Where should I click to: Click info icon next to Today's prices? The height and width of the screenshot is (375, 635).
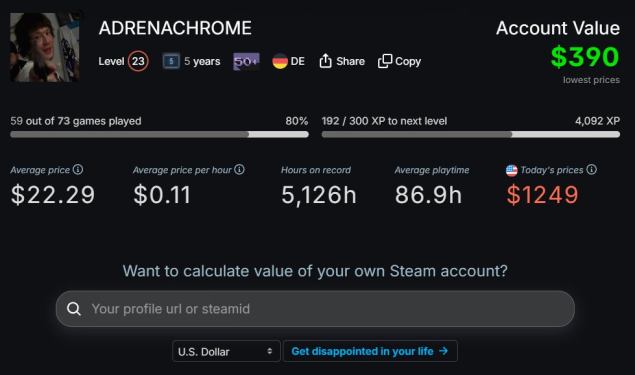591,170
